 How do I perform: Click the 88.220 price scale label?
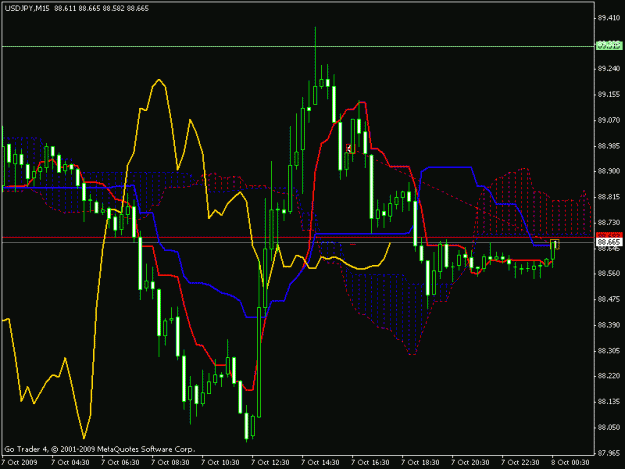tap(609, 376)
